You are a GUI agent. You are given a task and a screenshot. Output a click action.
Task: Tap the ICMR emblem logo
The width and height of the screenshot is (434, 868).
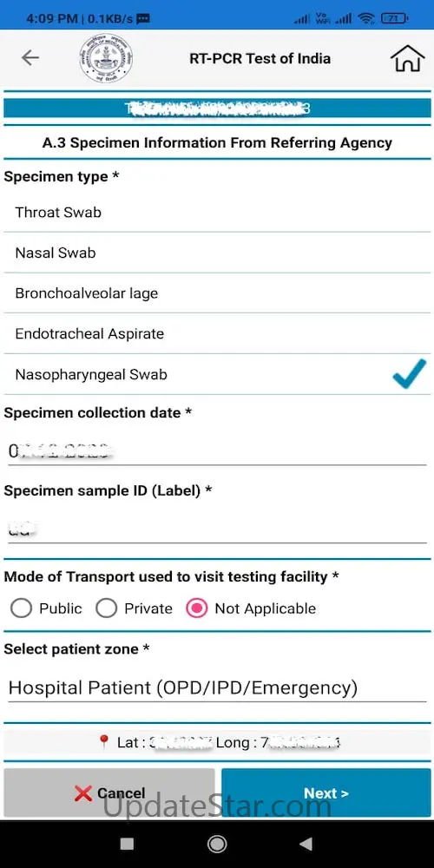pyautogui.click(x=106, y=58)
